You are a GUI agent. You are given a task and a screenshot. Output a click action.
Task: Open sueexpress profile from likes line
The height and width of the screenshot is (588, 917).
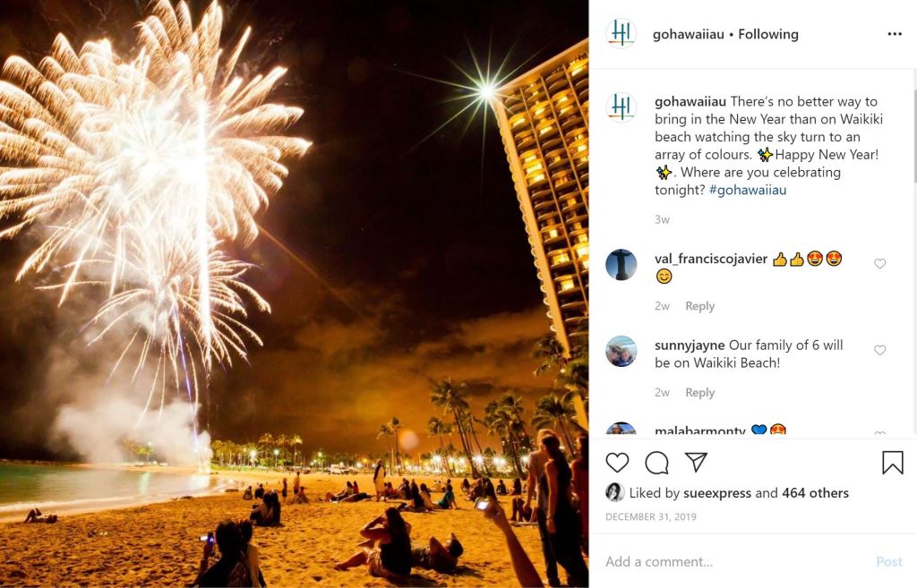tap(717, 493)
